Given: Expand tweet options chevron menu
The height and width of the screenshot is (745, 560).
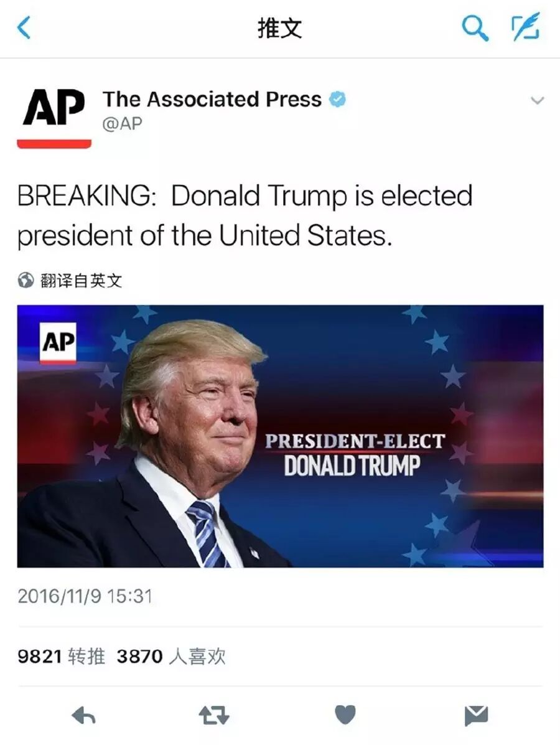Looking at the screenshot, I should pos(537,101).
